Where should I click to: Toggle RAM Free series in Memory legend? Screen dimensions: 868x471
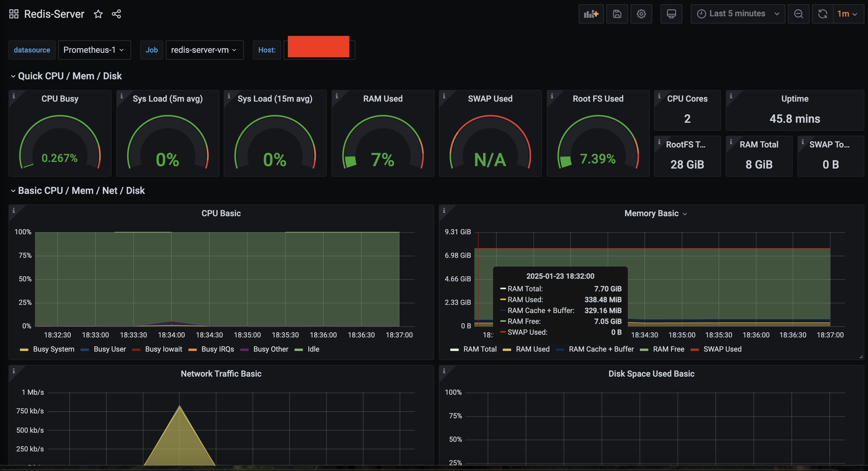point(668,349)
